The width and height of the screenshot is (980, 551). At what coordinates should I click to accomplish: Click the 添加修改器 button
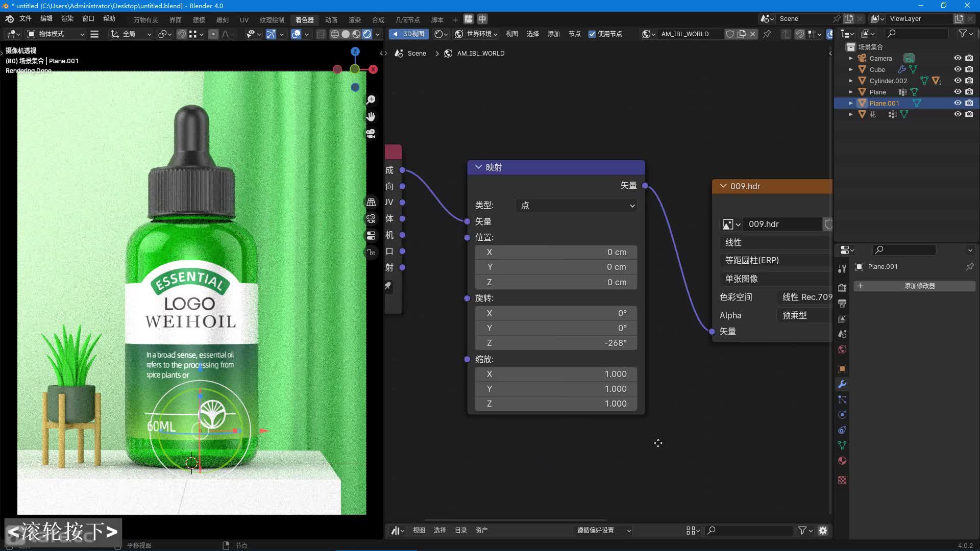pyautogui.click(x=914, y=286)
